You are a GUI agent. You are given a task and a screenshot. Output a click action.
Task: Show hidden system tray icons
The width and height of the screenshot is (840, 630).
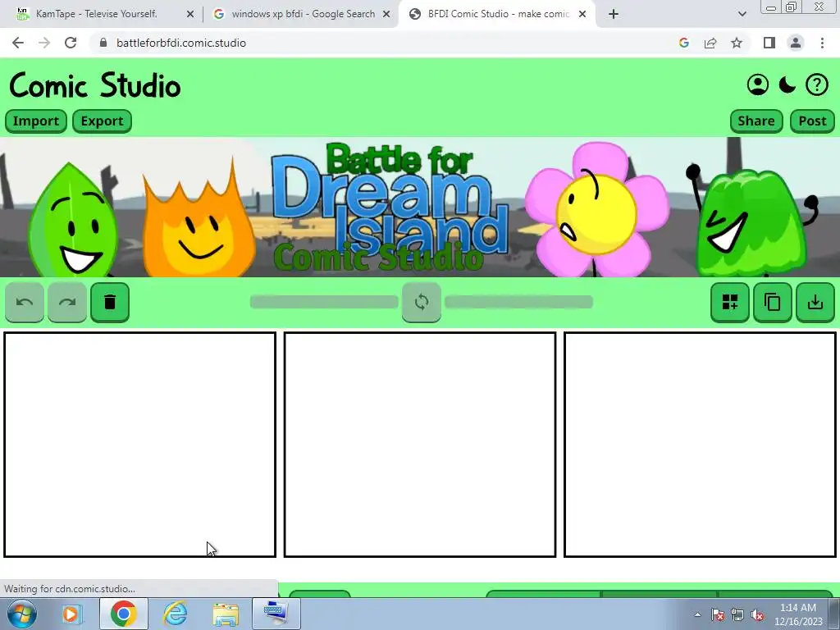click(x=697, y=614)
